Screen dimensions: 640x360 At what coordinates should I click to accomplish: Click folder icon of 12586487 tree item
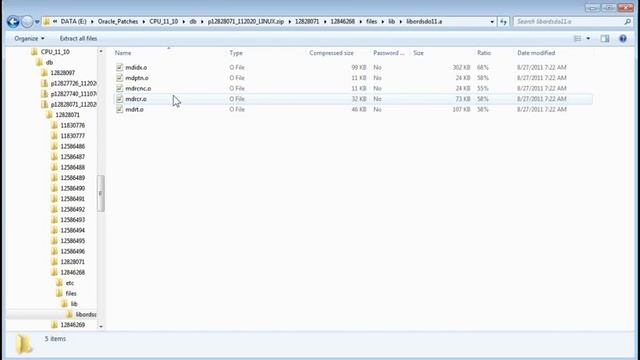coord(55,157)
